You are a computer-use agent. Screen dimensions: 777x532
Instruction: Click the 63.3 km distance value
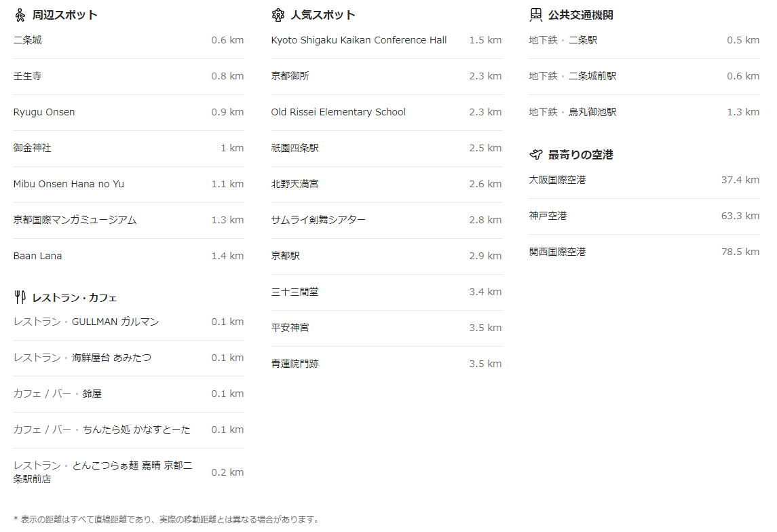coord(740,216)
